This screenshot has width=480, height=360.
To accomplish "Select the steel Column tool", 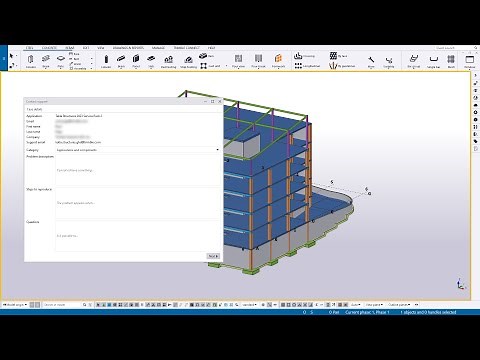I will pos(31,61).
